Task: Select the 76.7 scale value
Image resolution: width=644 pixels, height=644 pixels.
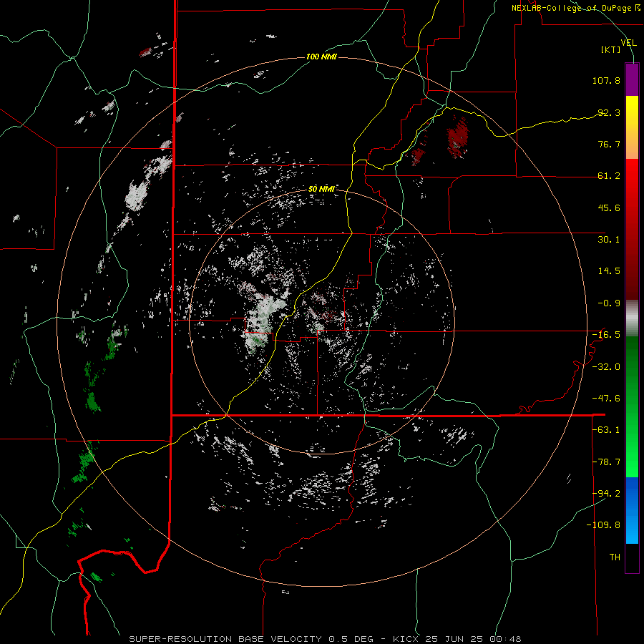Action: (609, 144)
